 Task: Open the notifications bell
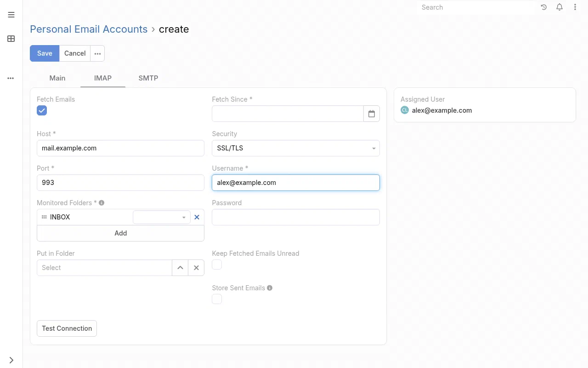(x=560, y=7)
